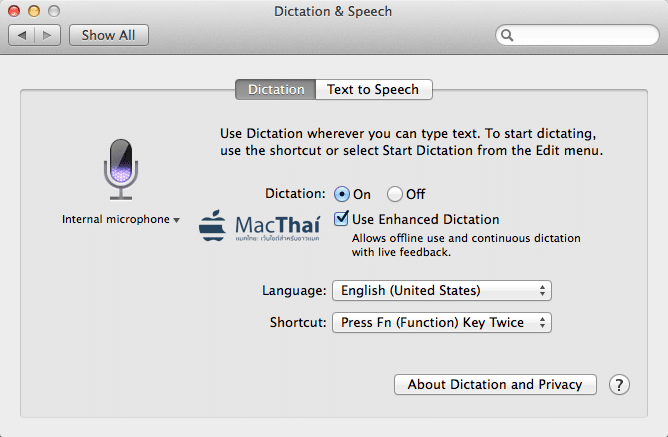Viewport: 668px width, 437px height.
Task: Click the Dictation & Speech window title
Action: point(333,12)
